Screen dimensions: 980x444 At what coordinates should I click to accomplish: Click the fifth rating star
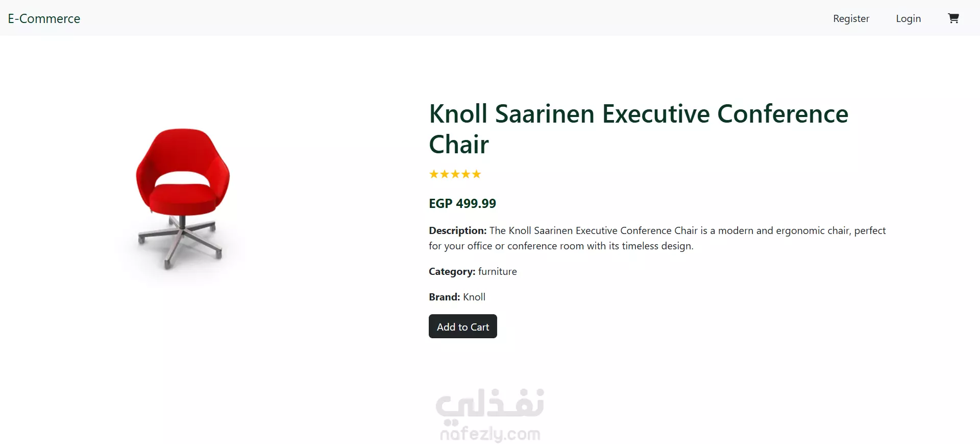(x=477, y=174)
